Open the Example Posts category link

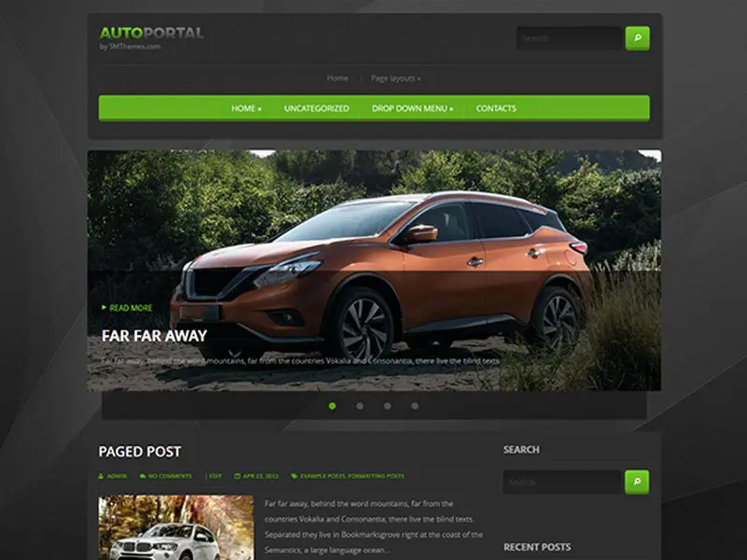[x=322, y=476]
